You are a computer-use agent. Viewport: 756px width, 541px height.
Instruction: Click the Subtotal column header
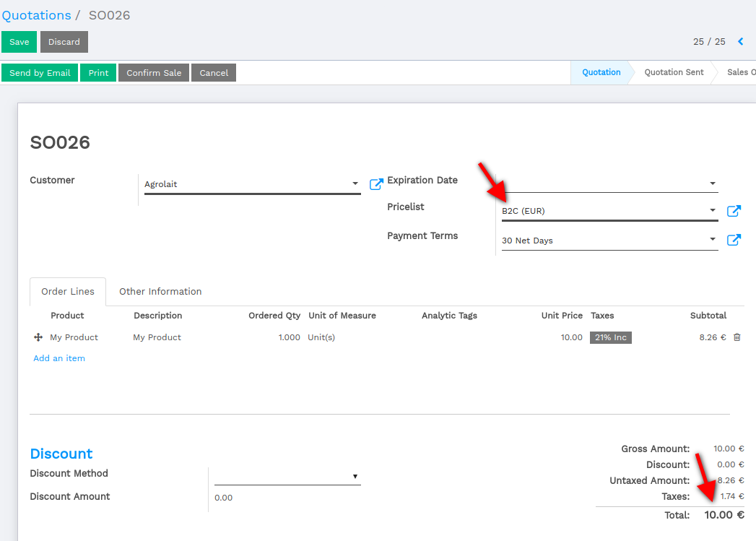pyautogui.click(x=708, y=316)
